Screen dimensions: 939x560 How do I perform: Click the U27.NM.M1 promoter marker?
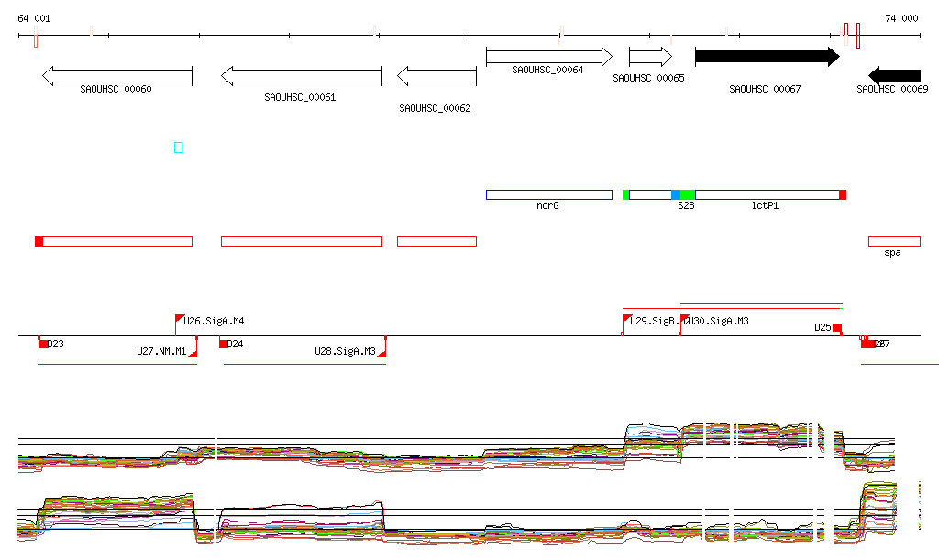point(192,353)
